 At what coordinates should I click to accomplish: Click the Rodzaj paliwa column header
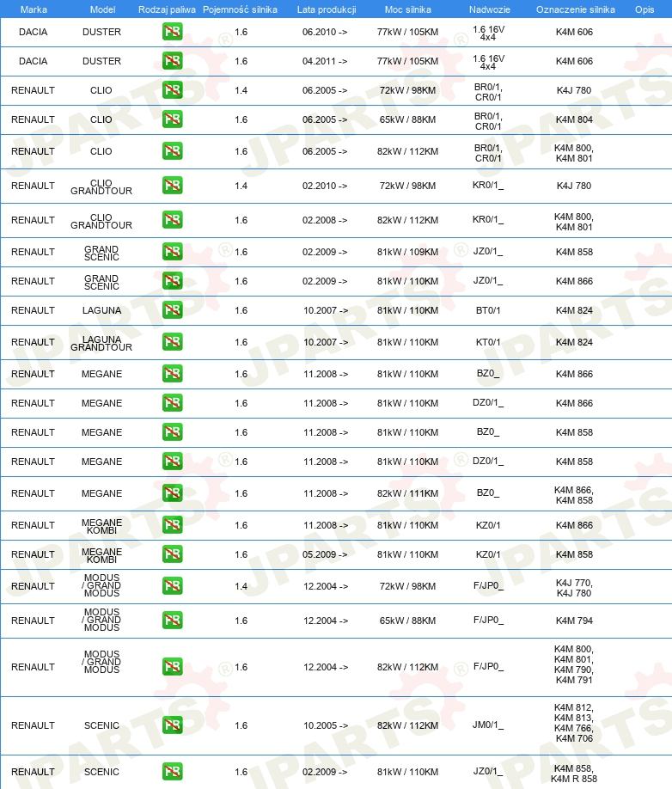tap(167, 9)
